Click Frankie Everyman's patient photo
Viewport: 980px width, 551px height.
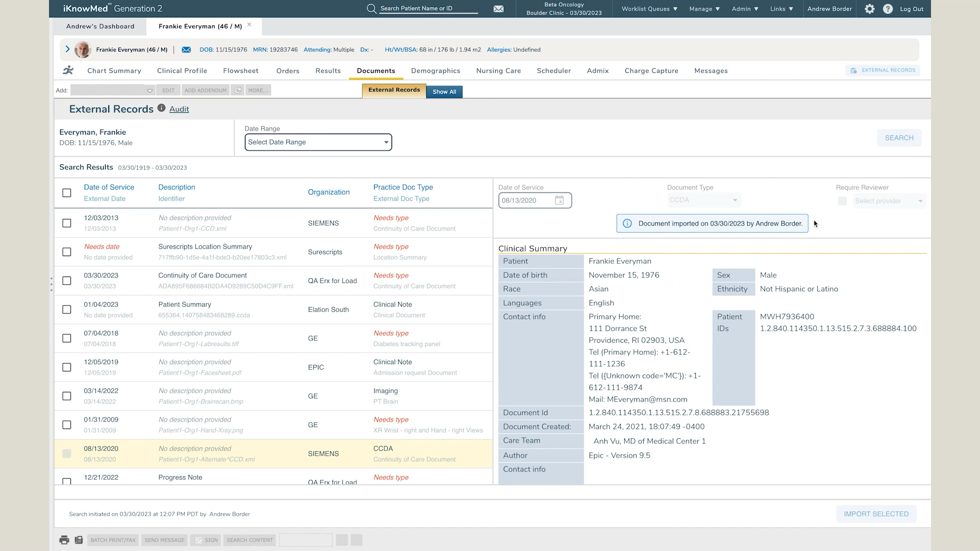tap(83, 49)
